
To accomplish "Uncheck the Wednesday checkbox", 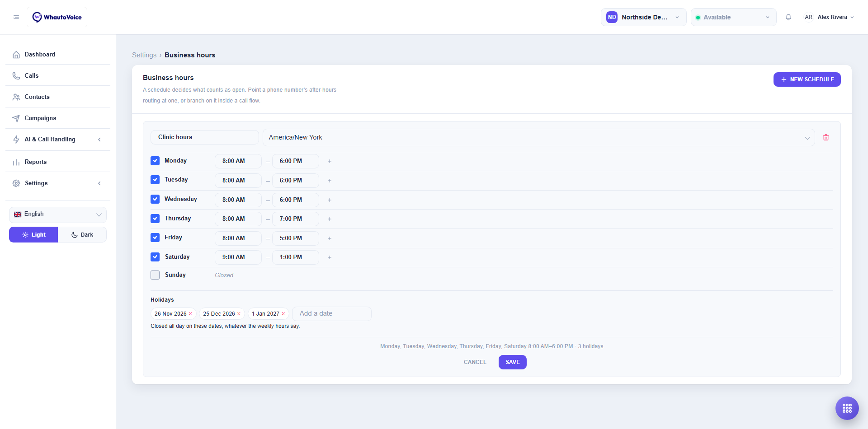I will pos(155,199).
